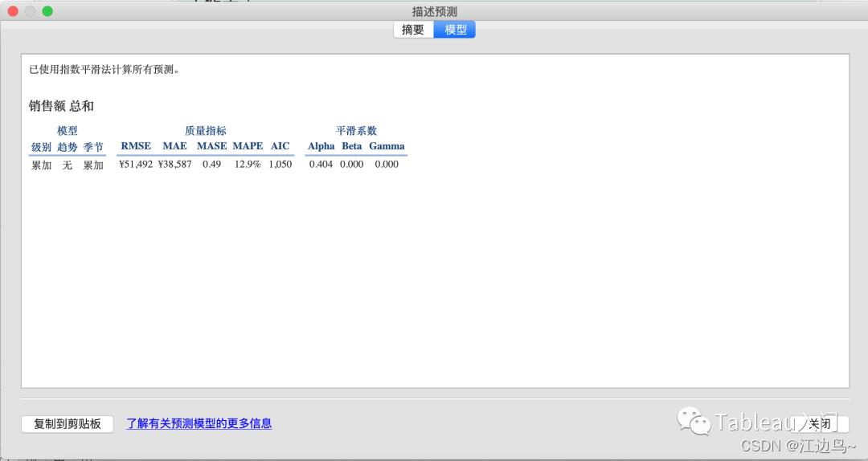
Task: Click the Gamma column header
Action: pos(387,146)
